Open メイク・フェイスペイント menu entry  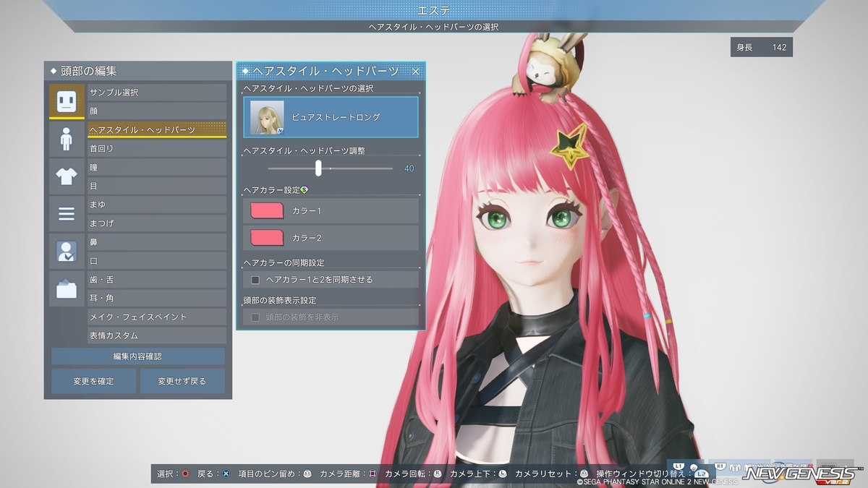point(157,317)
